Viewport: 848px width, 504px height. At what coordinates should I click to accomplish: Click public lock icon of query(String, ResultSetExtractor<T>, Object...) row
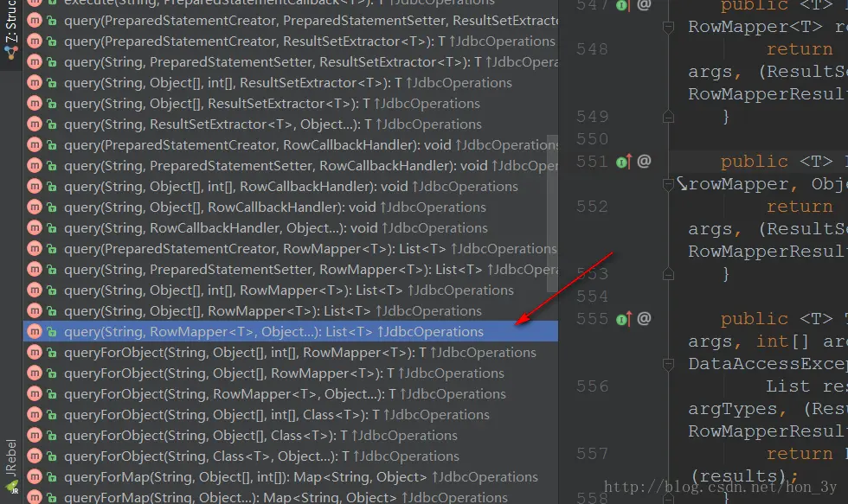52,124
